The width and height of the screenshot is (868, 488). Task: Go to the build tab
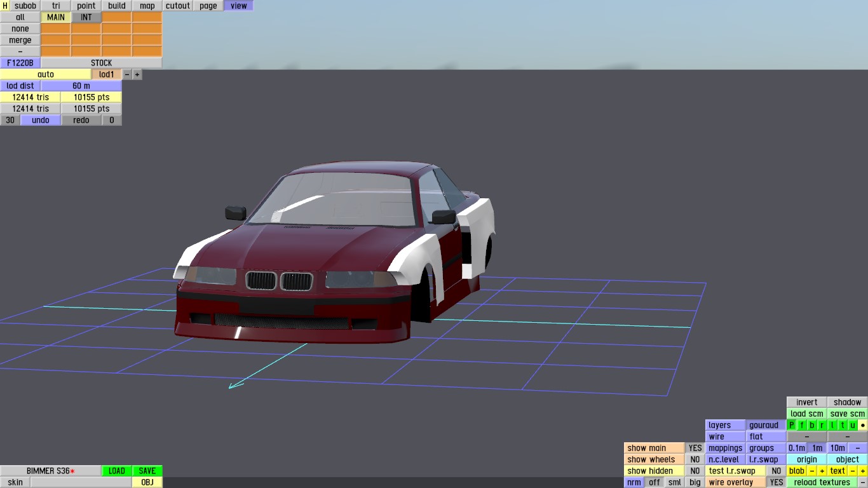tap(117, 6)
